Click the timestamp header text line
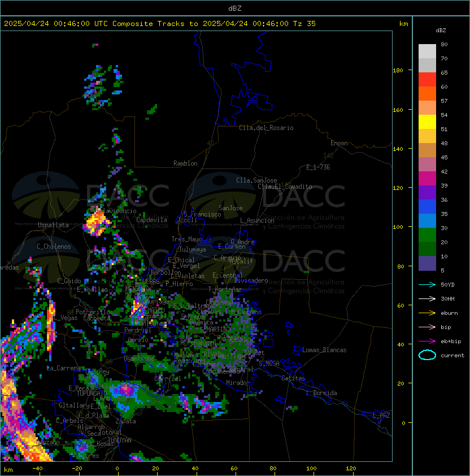This screenshot has height=476, width=470. click(x=160, y=24)
